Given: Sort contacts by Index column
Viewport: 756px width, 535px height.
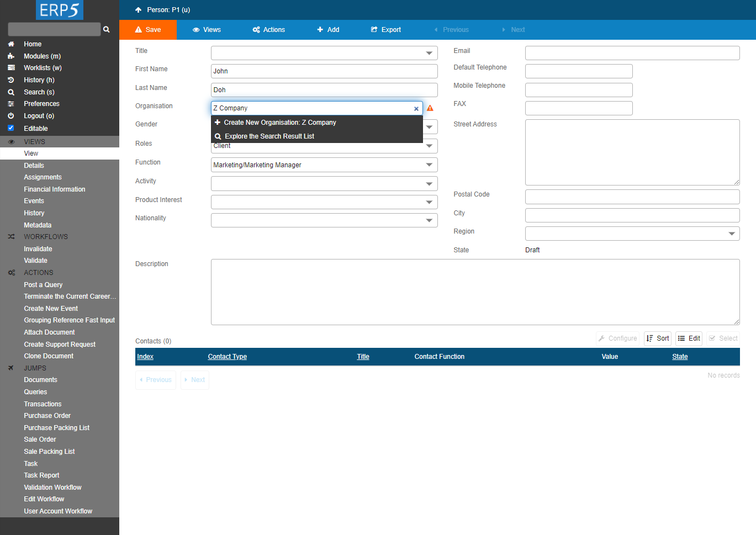Looking at the screenshot, I should click(x=145, y=357).
